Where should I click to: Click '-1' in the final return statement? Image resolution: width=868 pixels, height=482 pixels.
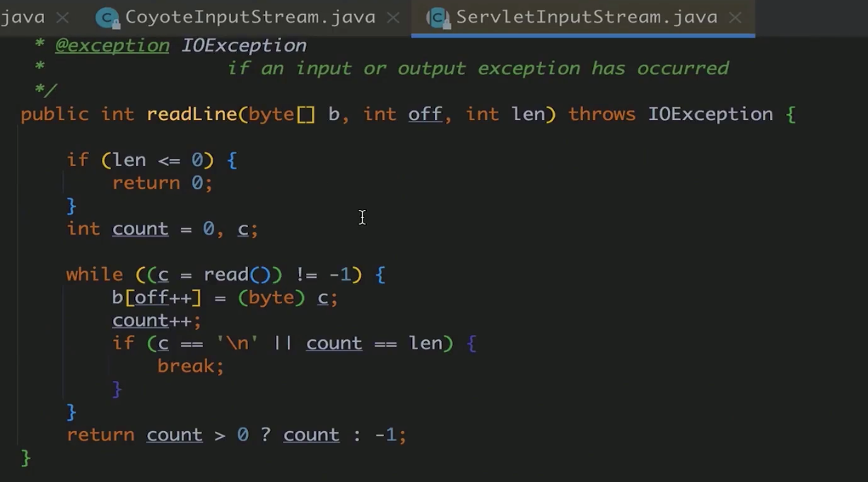[385, 435]
